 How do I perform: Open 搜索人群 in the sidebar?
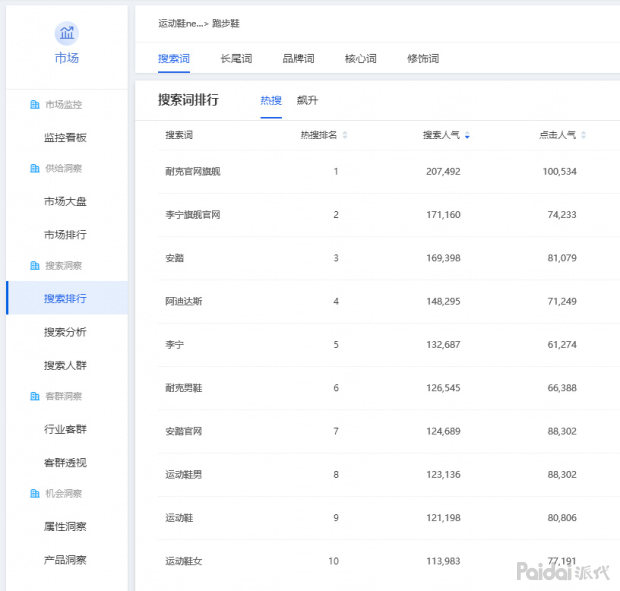(x=65, y=365)
